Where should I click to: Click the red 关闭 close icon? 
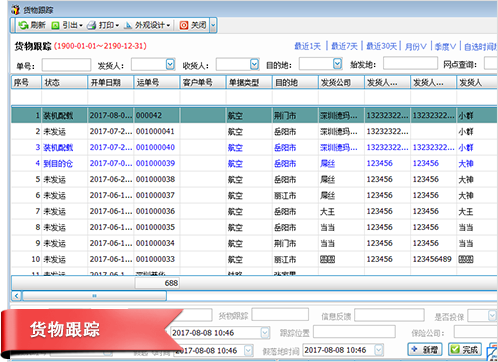184,25
